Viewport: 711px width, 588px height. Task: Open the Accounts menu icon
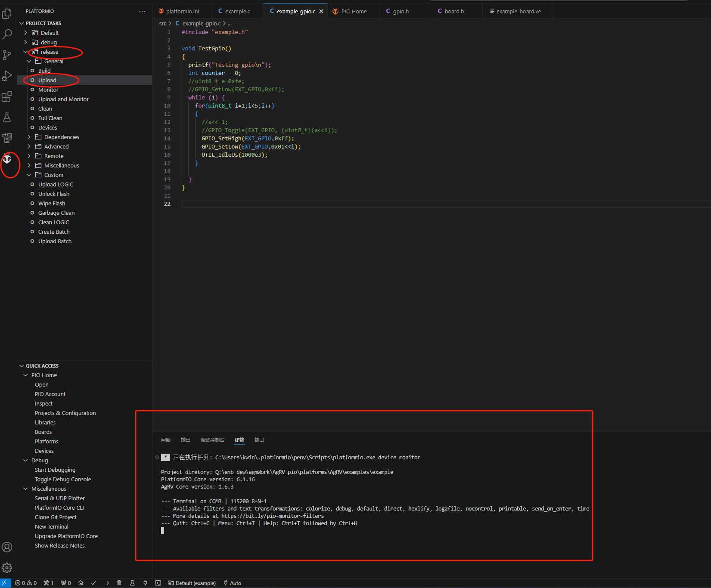[x=7, y=547]
